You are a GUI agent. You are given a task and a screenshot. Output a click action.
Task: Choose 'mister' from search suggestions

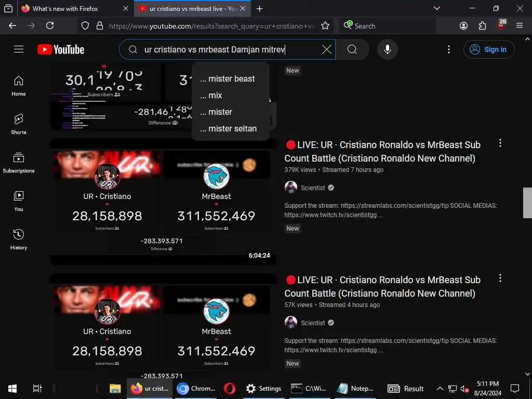[x=231, y=112]
